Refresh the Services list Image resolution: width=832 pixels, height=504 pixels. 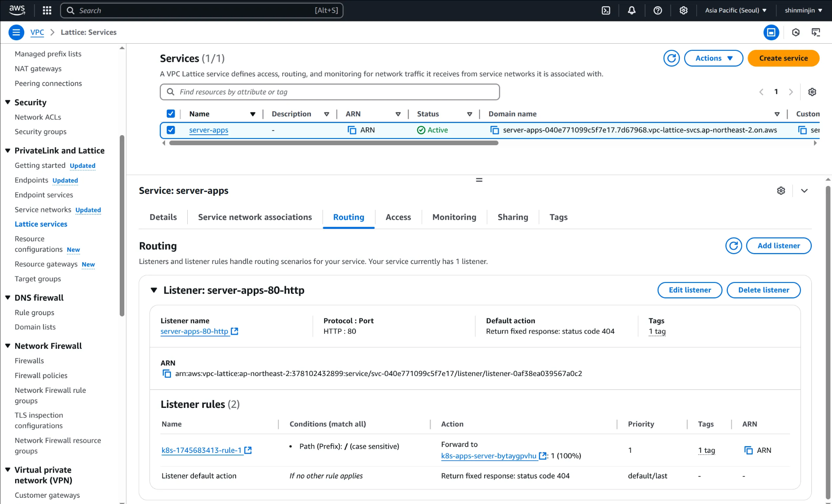(x=672, y=58)
